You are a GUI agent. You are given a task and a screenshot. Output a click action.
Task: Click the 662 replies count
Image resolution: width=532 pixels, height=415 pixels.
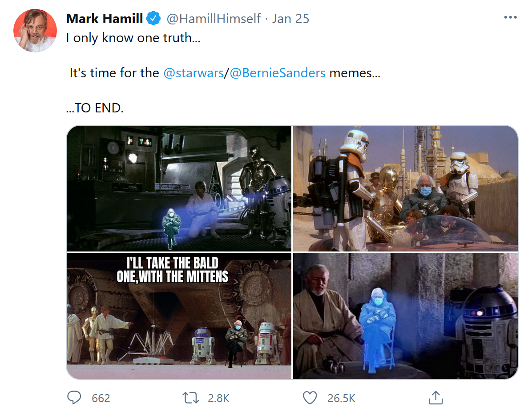click(x=101, y=398)
